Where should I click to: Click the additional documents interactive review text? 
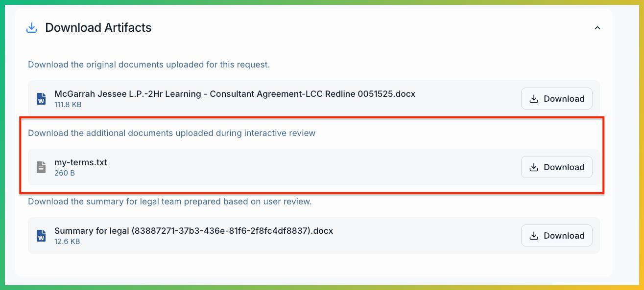(171, 133)
